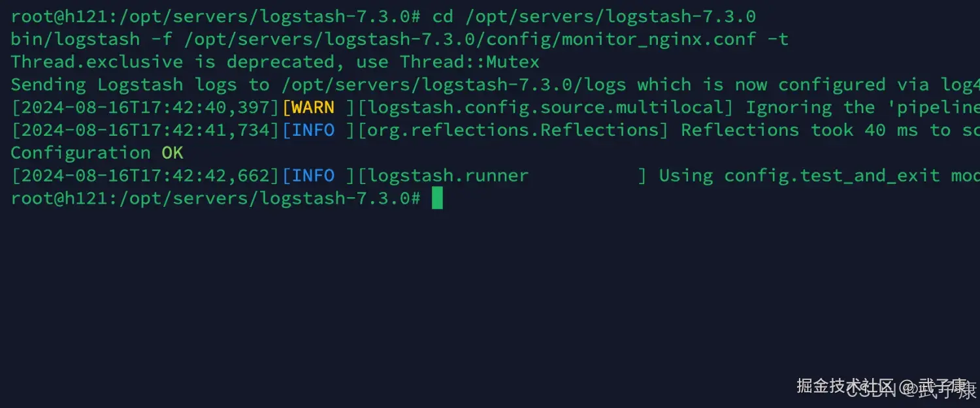Click the word Configuration in the output
The width and height of the screenshot is (980, 408).
tap(80, 153)
